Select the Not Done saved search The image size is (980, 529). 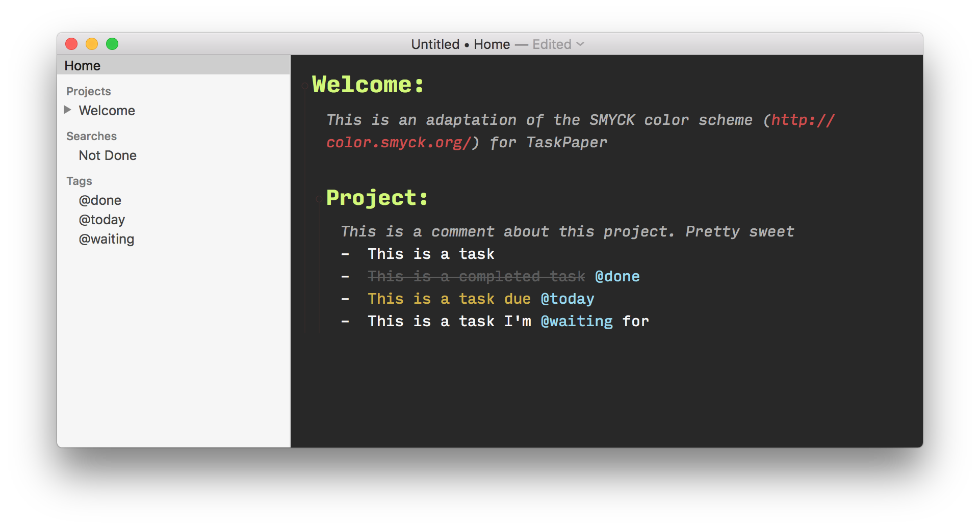point(108,155)
